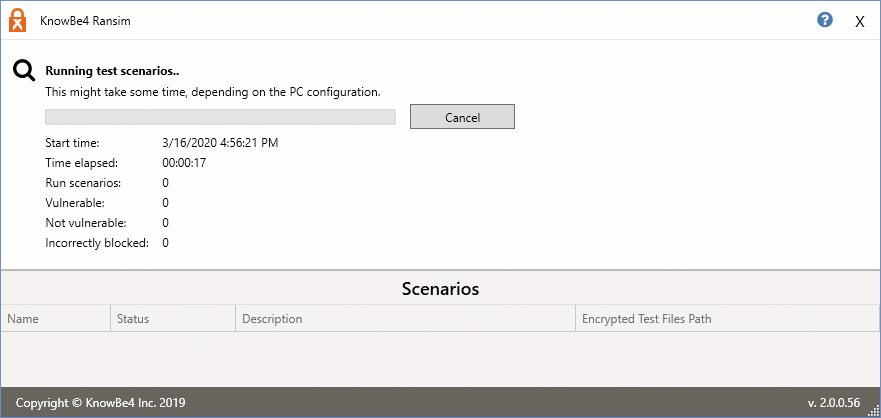This screenshot has height=418, width=881.
Task: Click the KnowBe4 Ransim title text
Action: click(x=85, y=21)
